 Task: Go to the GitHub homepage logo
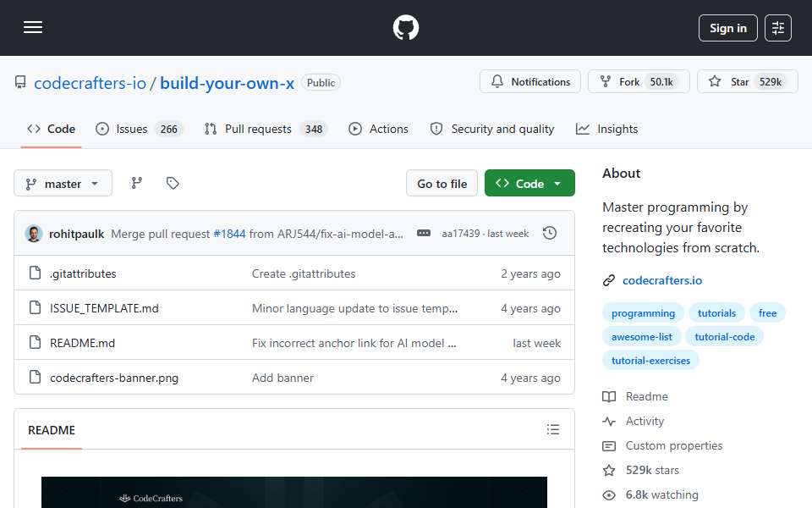click(x=405, y=27)
